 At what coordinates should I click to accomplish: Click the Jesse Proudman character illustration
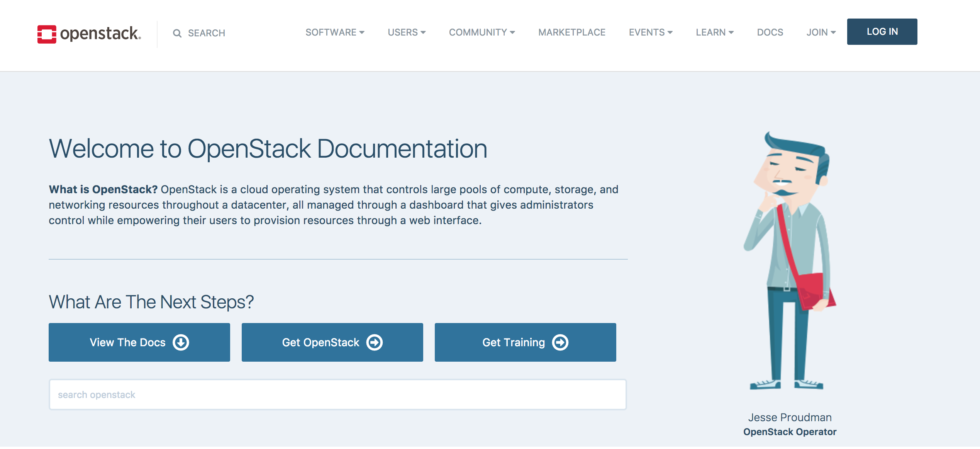pos(790,261)
